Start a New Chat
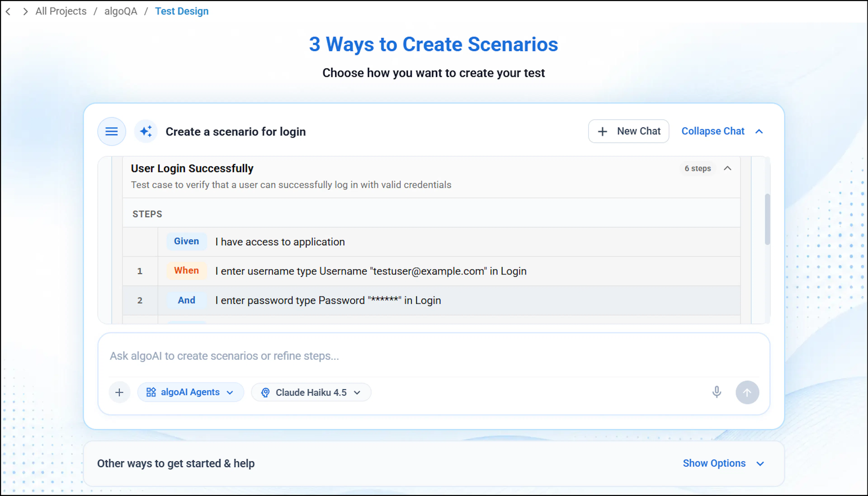 629,131
